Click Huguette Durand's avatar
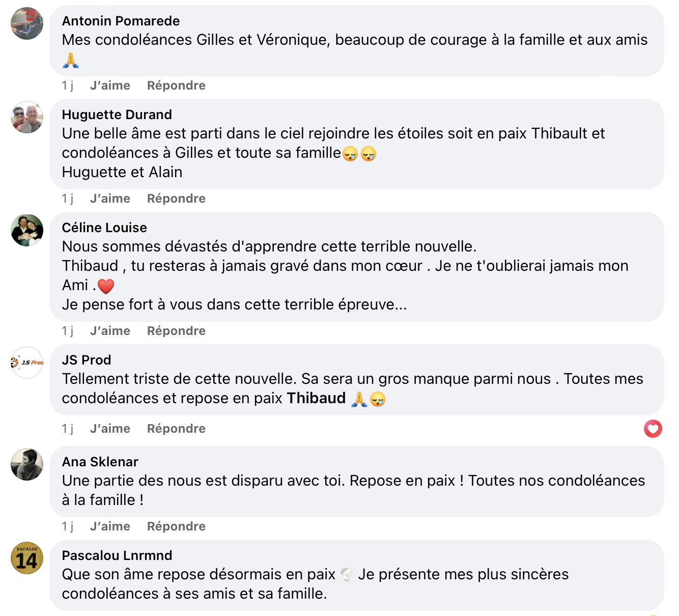 (27, 117)
